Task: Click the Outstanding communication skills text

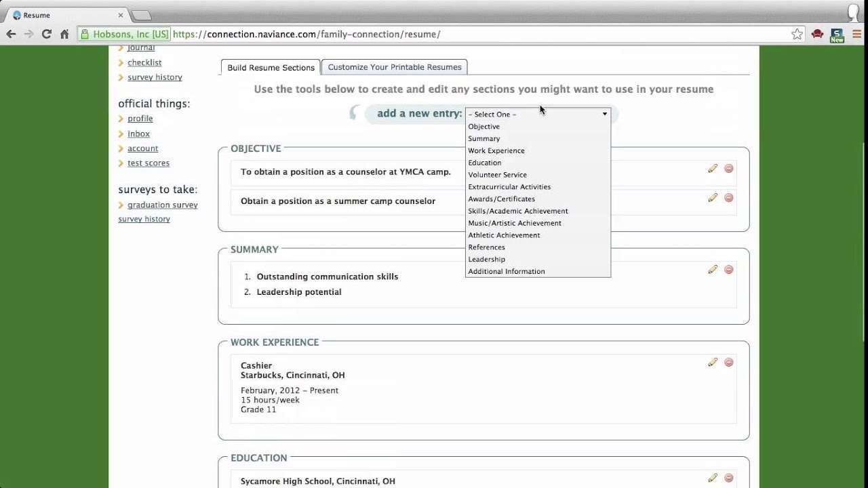Action: click(328, 277)
